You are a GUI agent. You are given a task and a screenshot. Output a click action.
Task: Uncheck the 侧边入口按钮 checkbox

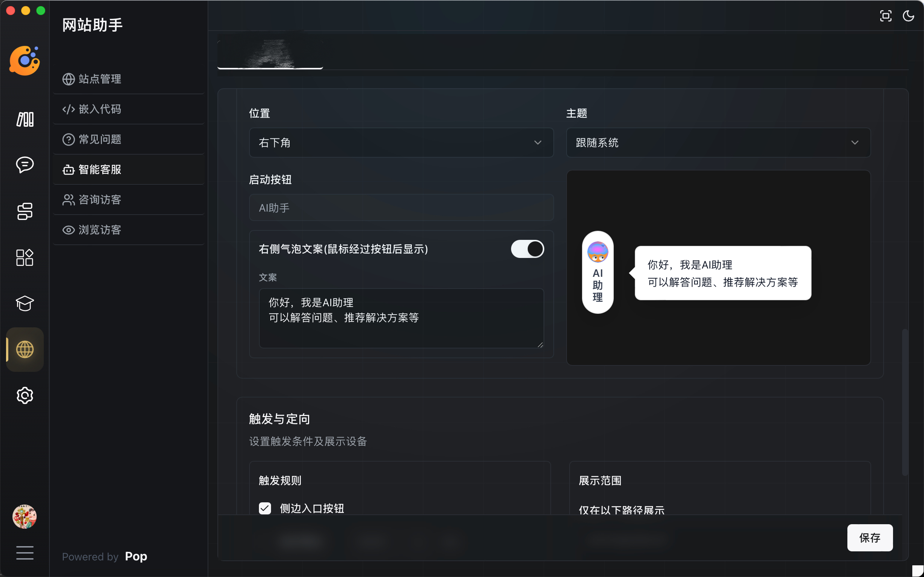click(x=265, y=508)
